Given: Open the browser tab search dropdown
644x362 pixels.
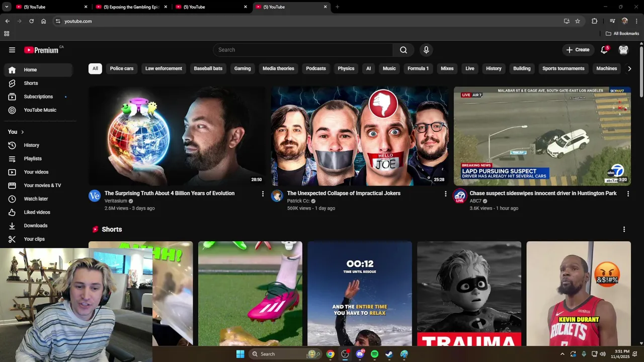Looking at the screenshot, I should (7, 7).
